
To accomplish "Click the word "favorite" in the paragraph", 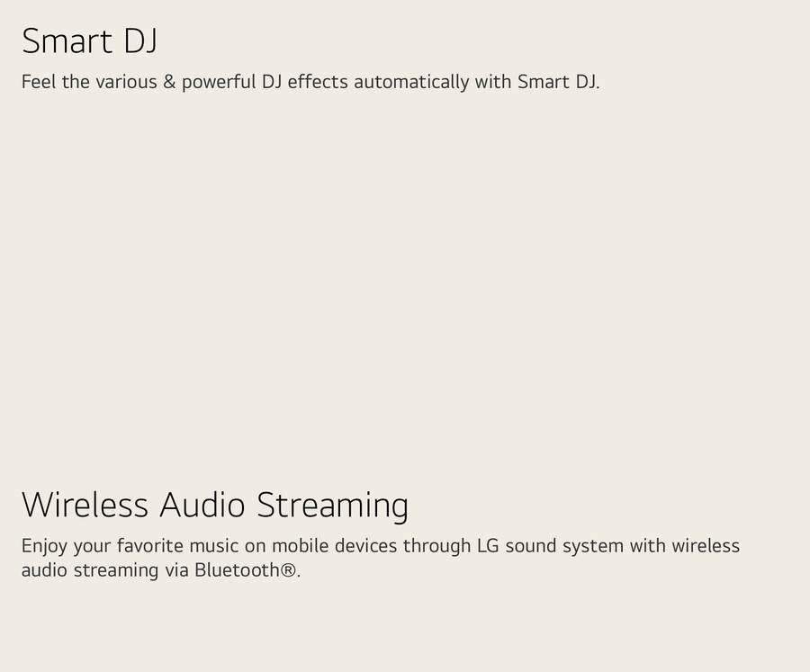I will click(149, 546).
